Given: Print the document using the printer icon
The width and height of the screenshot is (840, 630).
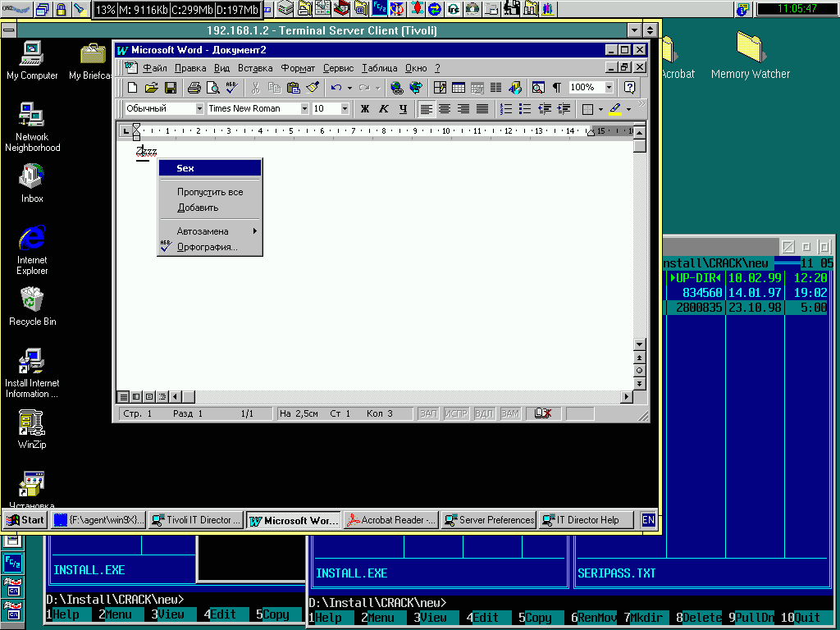Looking at the screenshot, I should (194, 87).
